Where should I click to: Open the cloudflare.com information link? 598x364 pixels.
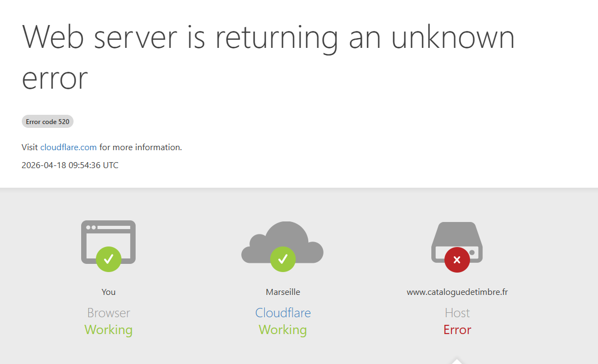(x=68, y=147)
